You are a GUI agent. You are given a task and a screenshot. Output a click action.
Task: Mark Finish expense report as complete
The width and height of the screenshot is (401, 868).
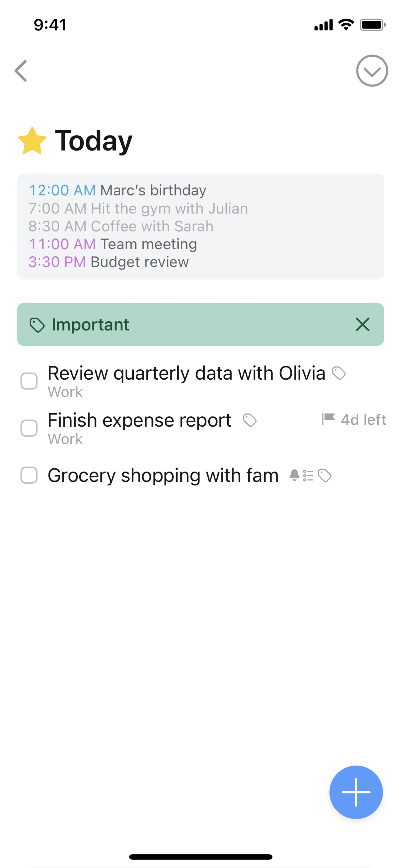coord(29,428)
